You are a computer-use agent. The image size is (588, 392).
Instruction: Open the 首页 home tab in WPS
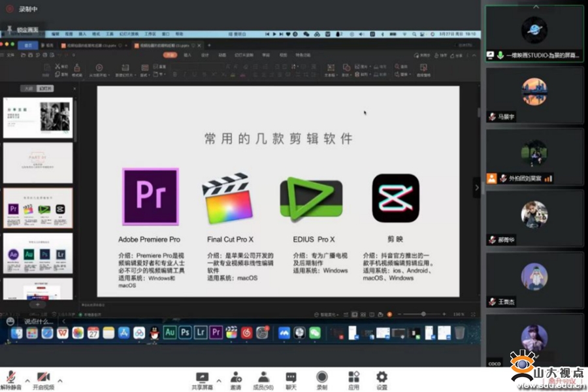(28, 45)
